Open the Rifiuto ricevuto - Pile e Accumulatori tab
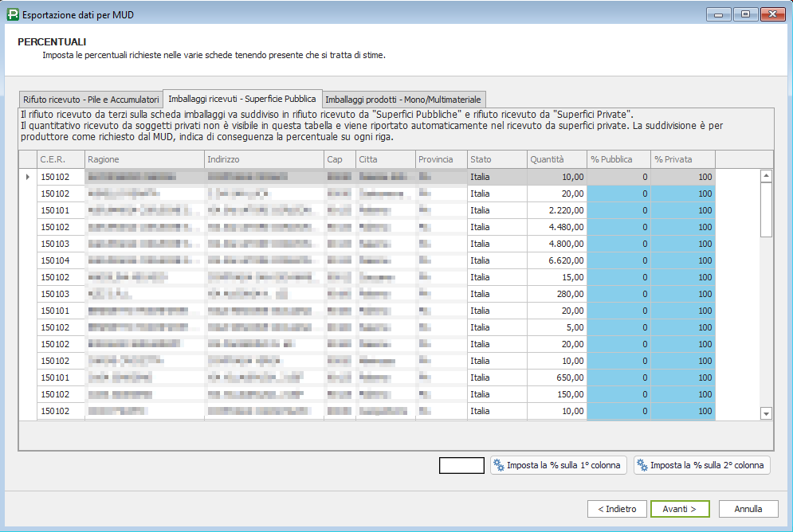The height and width of the screenshot is (532, 793). 91,100
